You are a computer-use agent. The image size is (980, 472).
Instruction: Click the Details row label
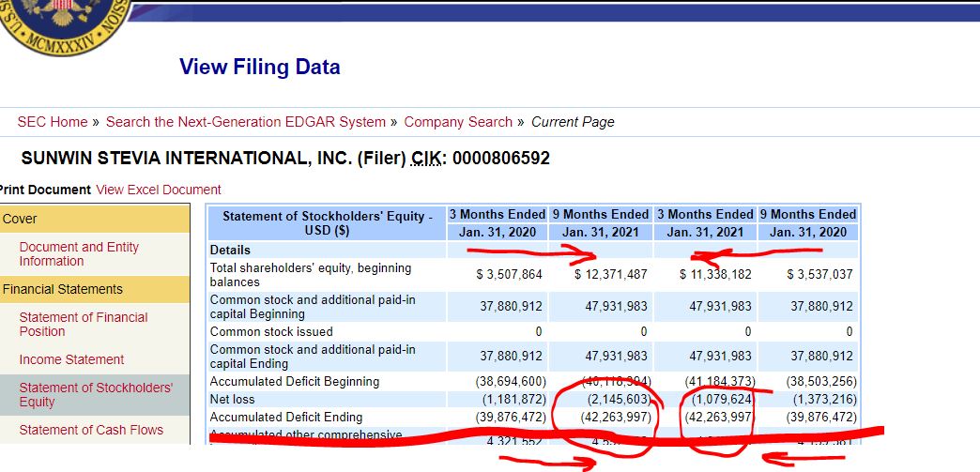pos(230,250)
